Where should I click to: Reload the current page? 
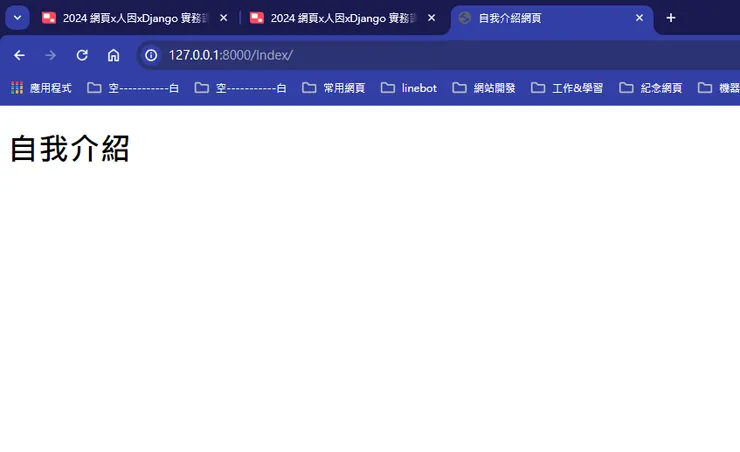coord(82,55)
